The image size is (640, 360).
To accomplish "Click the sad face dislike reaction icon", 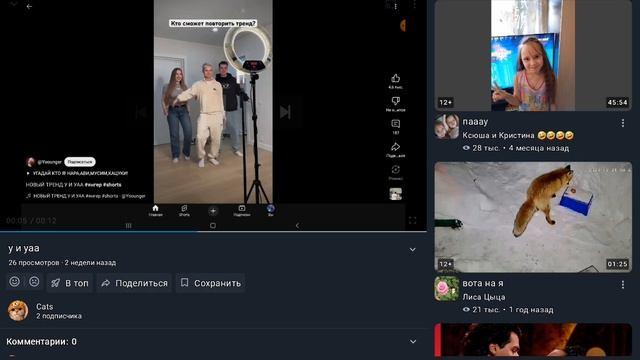I will pos(34,282).
